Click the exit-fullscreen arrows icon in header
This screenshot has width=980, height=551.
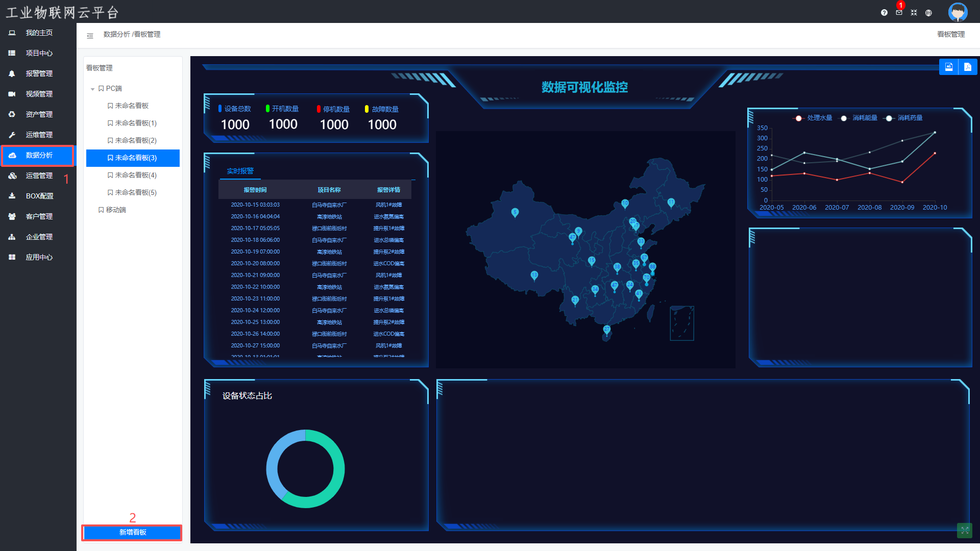click(x=914, y=13)
